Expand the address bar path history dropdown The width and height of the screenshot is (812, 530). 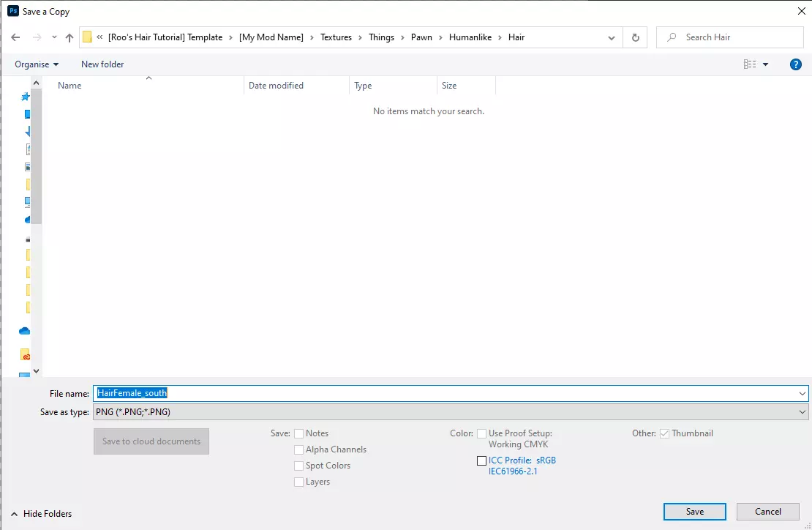(612, 37)
